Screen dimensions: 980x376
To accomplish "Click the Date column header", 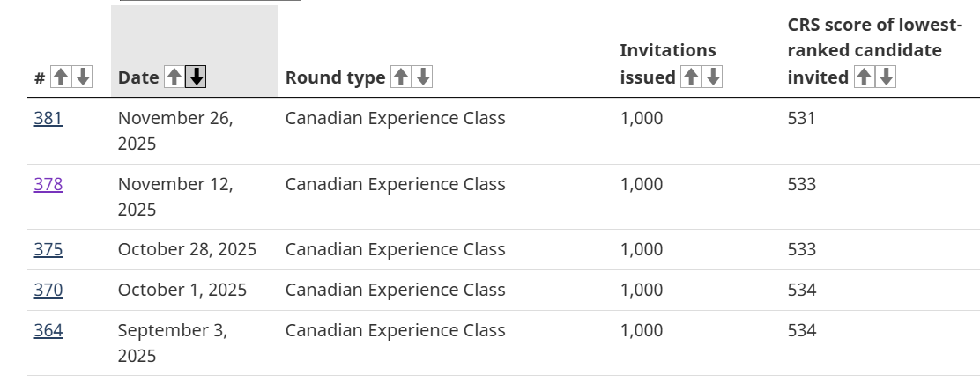I will [x=138, y=77].
